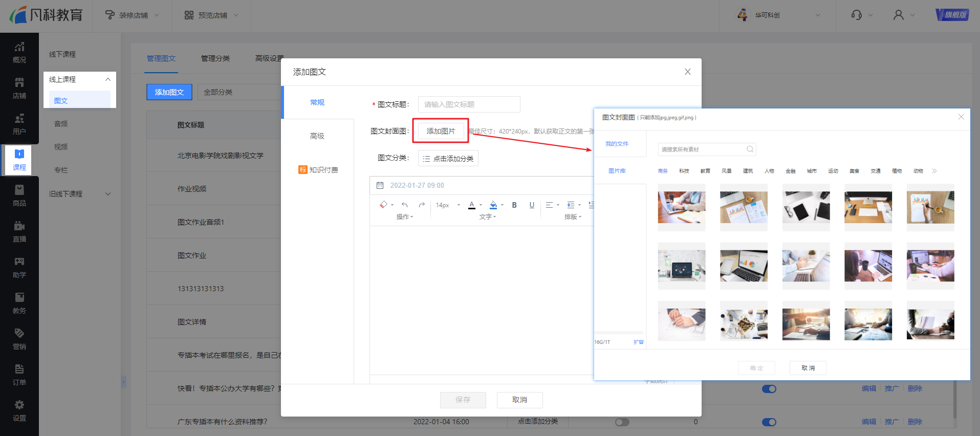The width and height of the screenshot is (980, 436).
Task: Select the 课程 course sidebar icon
Action: point(19,160)
